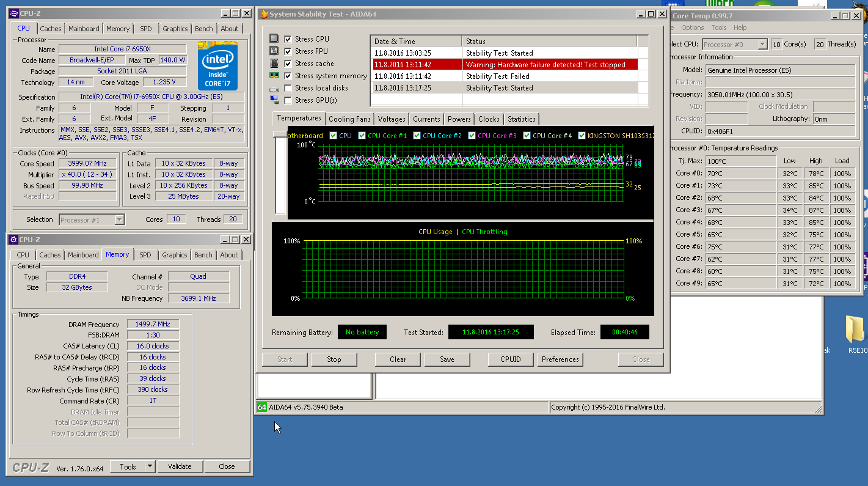
Task: Click the Intel Core i7 logo in CPU-Z
Action: pyautogui.click(x=217, y=65)
